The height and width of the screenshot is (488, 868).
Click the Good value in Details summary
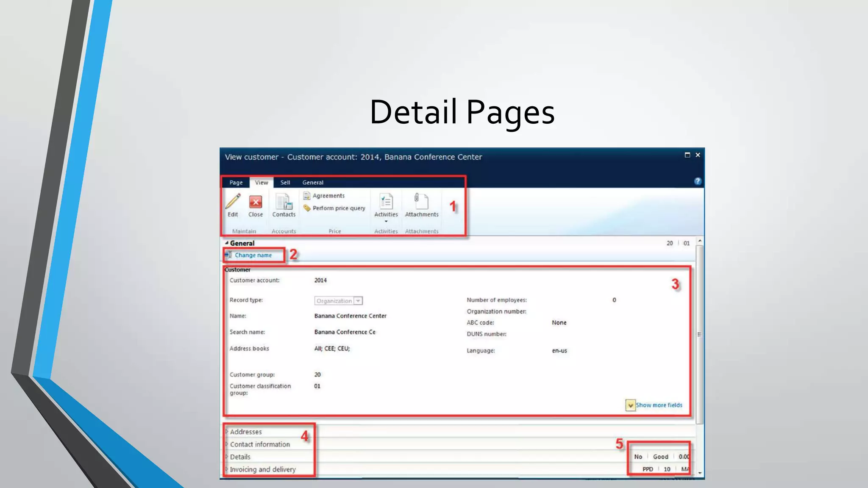[x=660, y=457]
